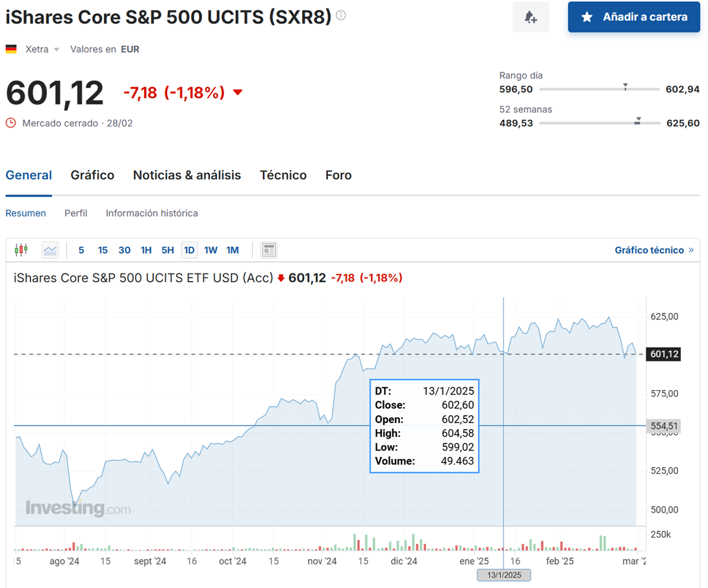
Task: Click the info icon beside SXR8 title
Action: click(342, 16)
